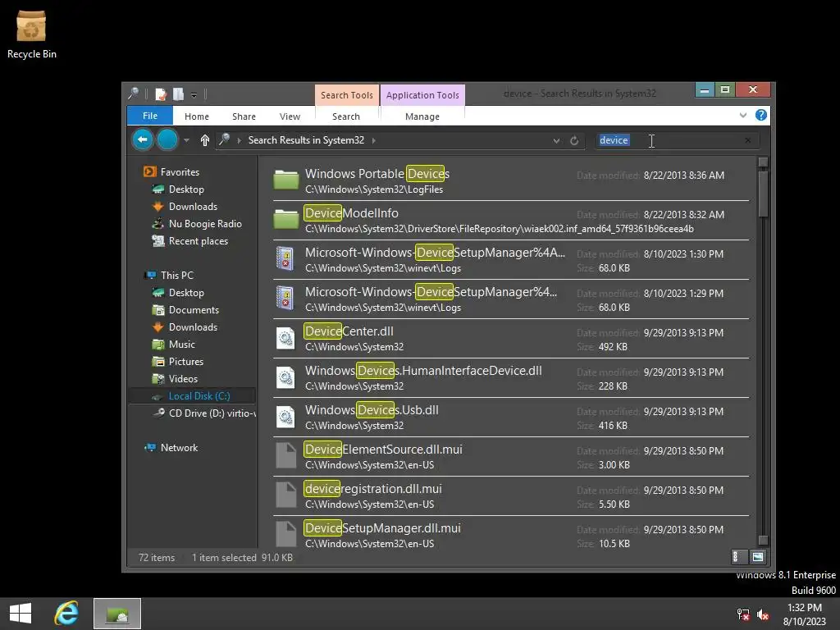Select second DeviceSetupManager log dated 1:29 PM
The height and width of the screenshot is (630, 840).
tap(512, 299)
